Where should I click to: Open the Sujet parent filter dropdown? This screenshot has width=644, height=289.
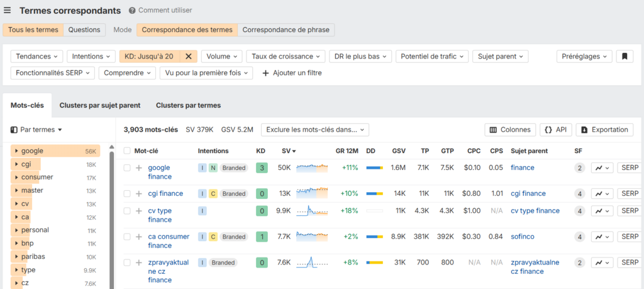point(500,56)
